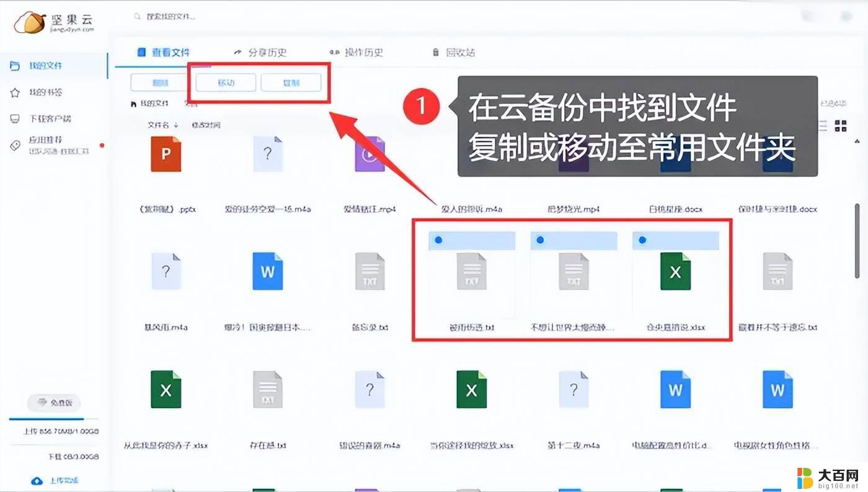Uncheck the selection dot on 不想让世界太拥挤
This screenshot has width=868, height=492.
[x=540, y=240]
